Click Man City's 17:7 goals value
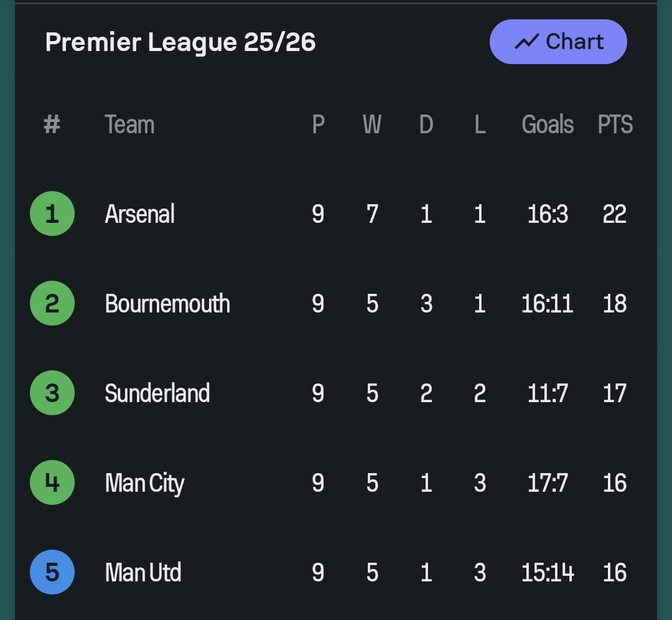 (x=548, y=483)
